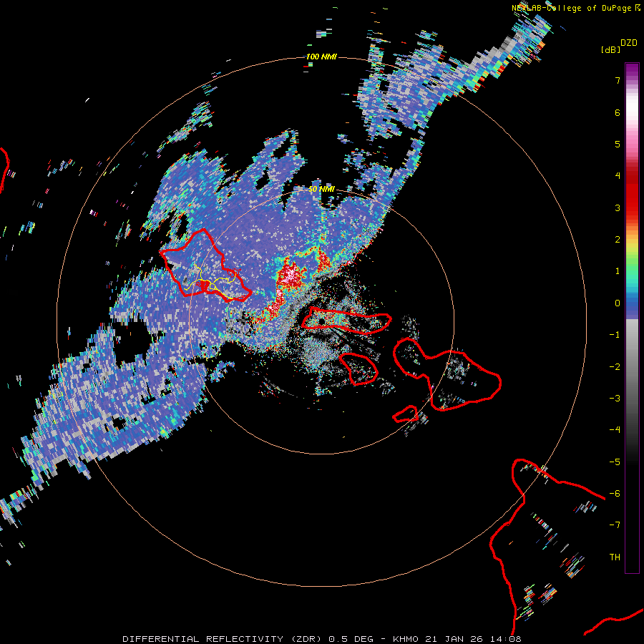Click the 2 value on color scale

point(618,240)
